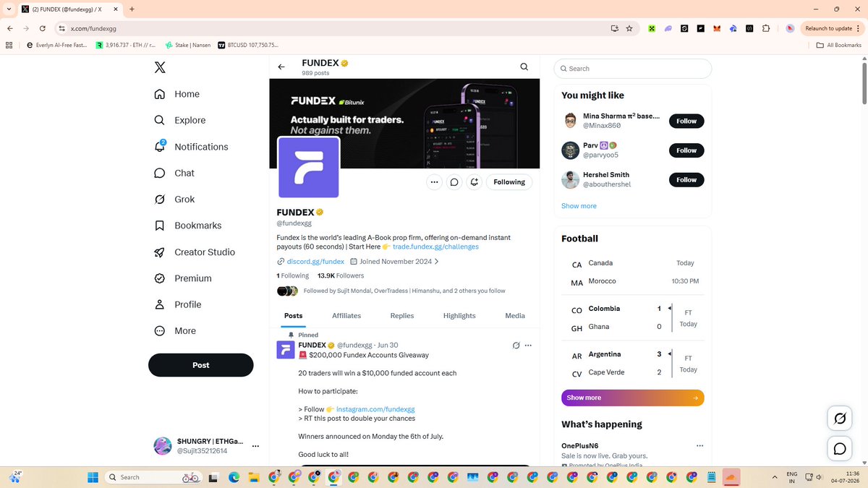This screenshot has width=868, height=488.
Task: Select the Posts tab
Action: pos(294,316)
